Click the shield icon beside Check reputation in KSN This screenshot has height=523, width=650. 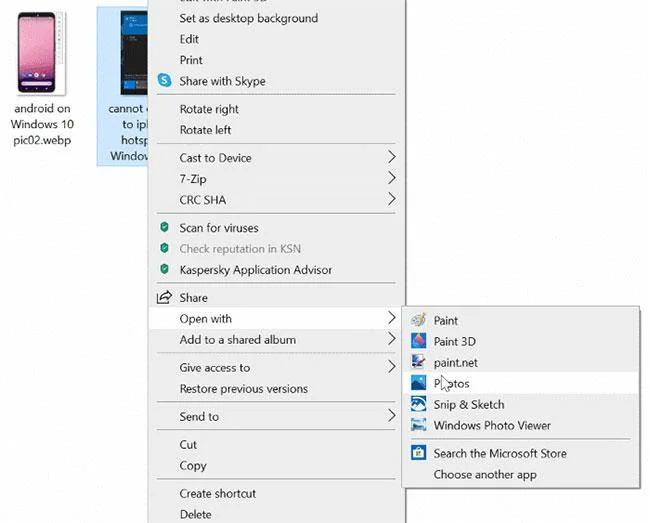coord(164,248)
